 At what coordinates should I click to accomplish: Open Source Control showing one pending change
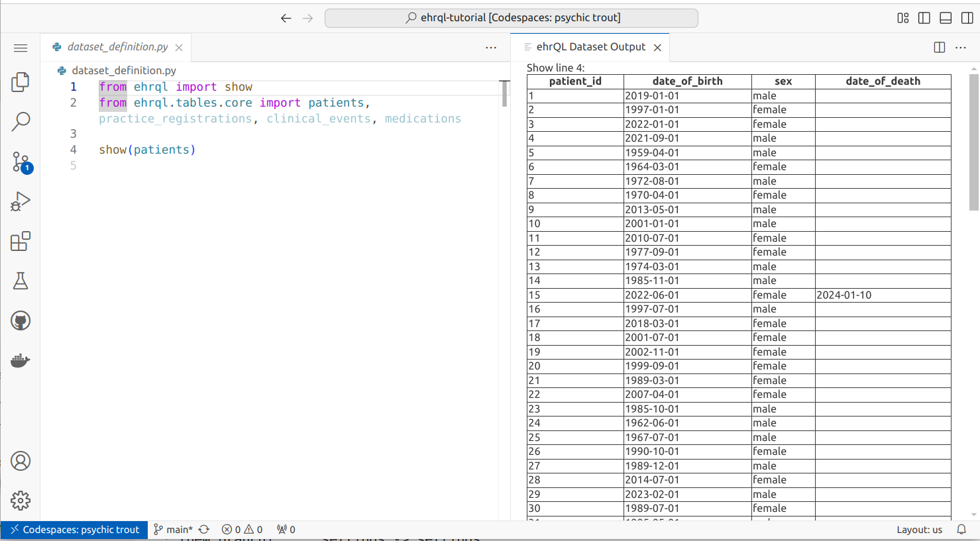click(20, 161)
